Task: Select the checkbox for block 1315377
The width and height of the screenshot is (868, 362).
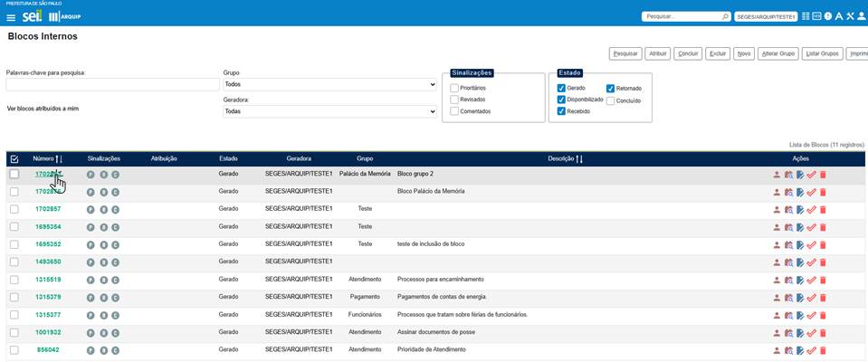Action: 14,314
